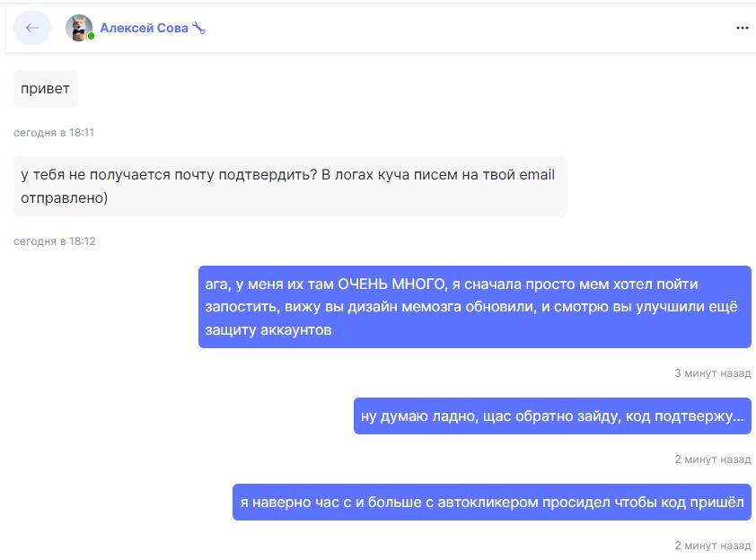756x560 pixels.
Task: Click the timestamp 'сегодня в 18:12'
Action: click(x=55, y=241)
